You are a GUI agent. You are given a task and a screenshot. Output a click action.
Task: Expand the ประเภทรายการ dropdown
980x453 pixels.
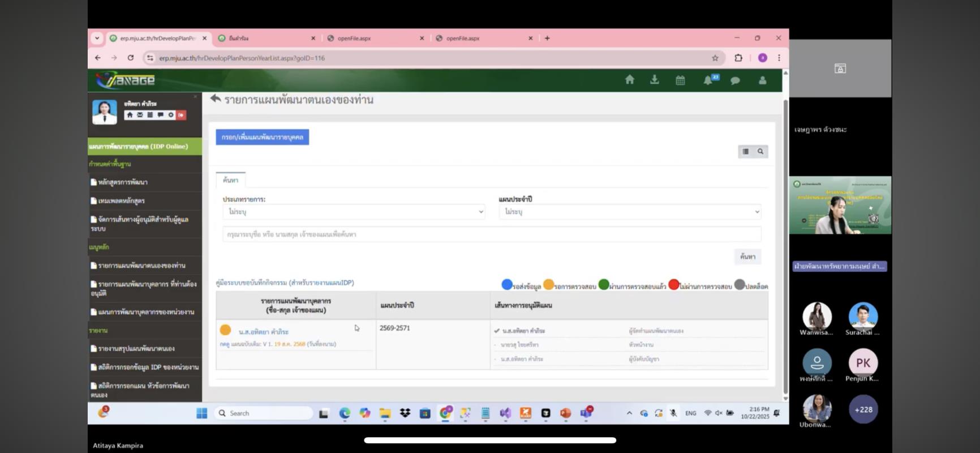coord(354,212)
